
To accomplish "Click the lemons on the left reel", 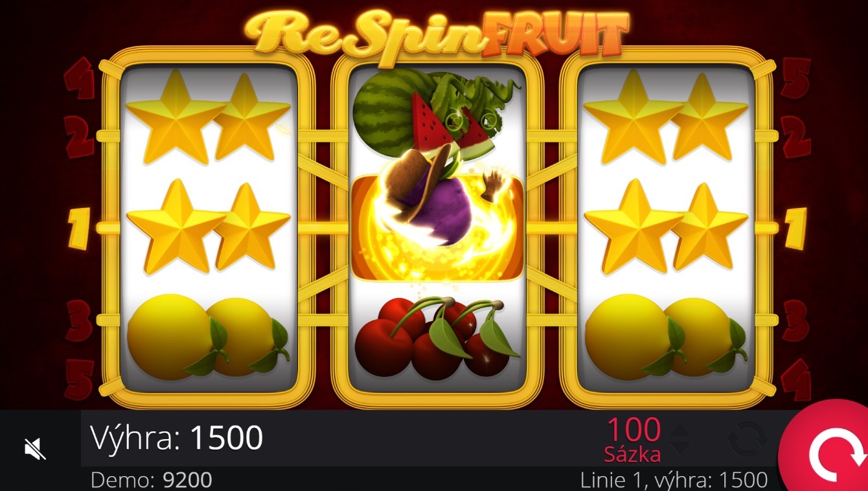I will (x=209, y=336).
